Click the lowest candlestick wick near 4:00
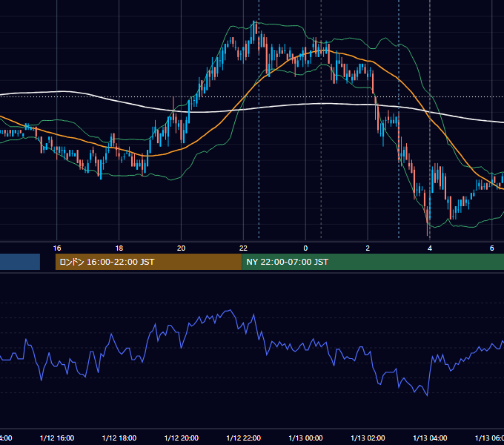Image resolution: width=504 pixels, height=445 pixels. point(427,234)
